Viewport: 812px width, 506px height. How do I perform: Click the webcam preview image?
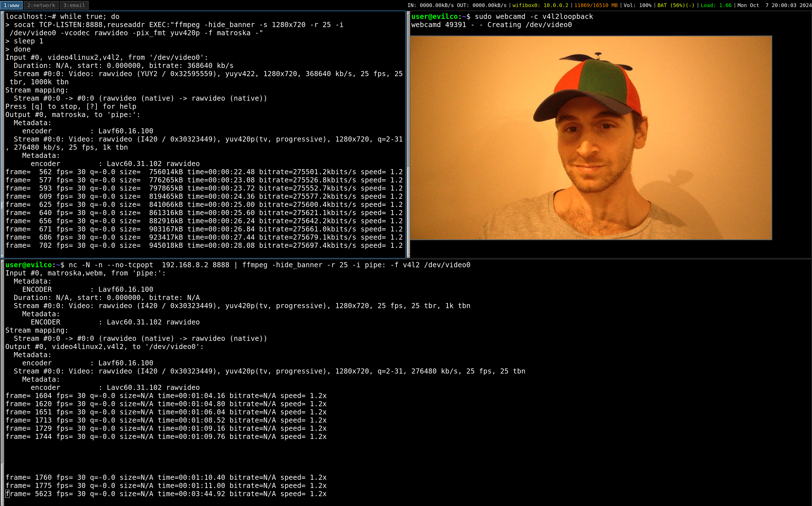pos(591,138)
